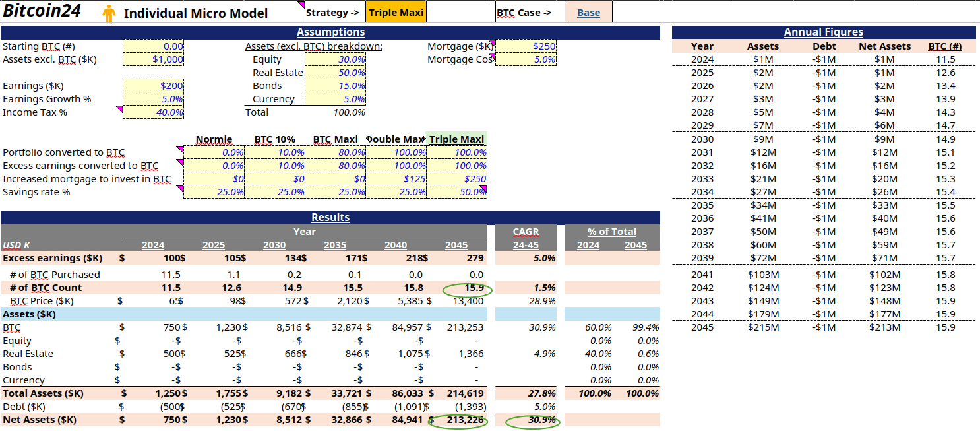The height and width of the screenshot is (431, 980).
Task: Select the Normie scenario column header
Action: (x=214, y=139)
